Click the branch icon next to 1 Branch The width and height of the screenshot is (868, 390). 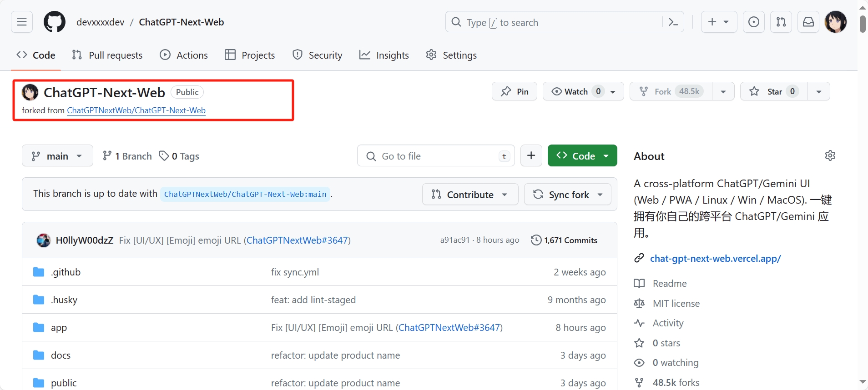tap(107, 156)
